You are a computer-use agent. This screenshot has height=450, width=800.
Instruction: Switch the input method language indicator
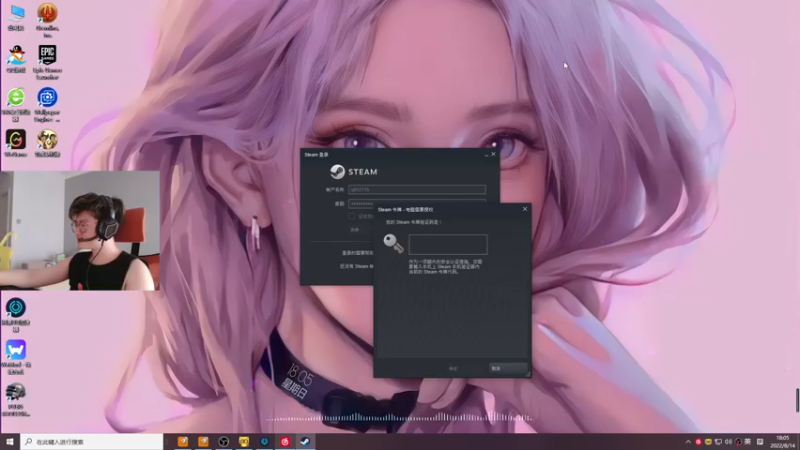click(748, 442)
